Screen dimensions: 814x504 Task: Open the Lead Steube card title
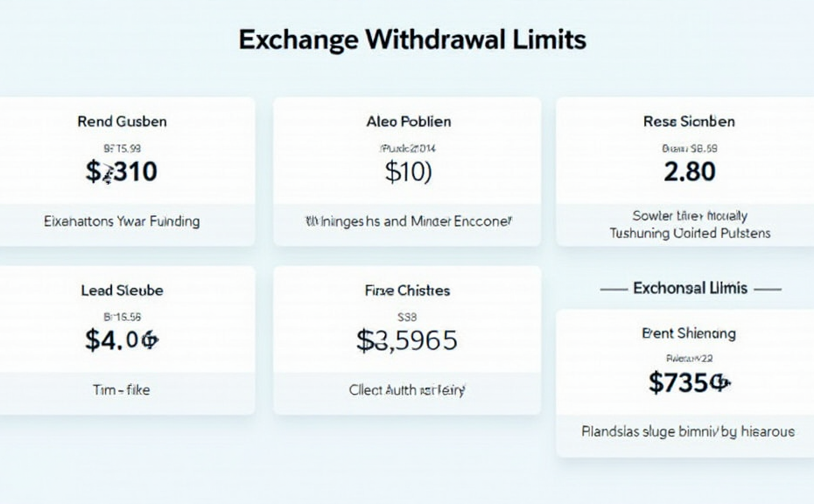(x=122, y=290)
